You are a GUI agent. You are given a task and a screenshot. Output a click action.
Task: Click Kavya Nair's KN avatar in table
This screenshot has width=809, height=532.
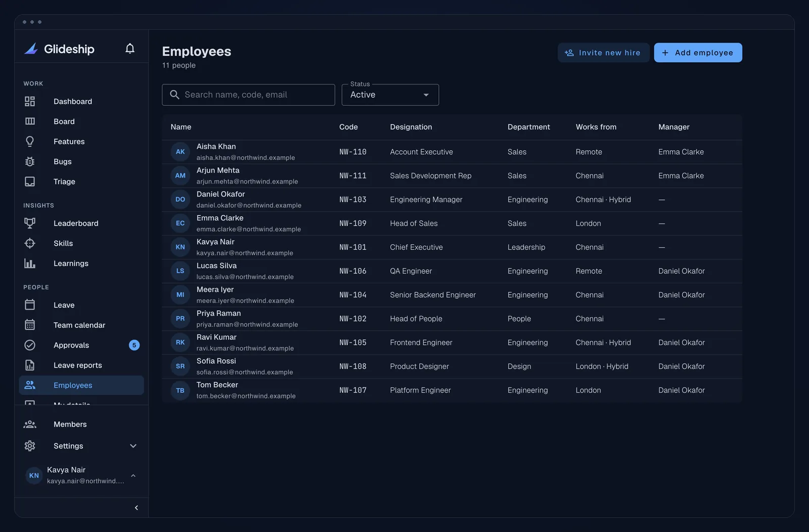pyautogui.click(x=181, y=247)
